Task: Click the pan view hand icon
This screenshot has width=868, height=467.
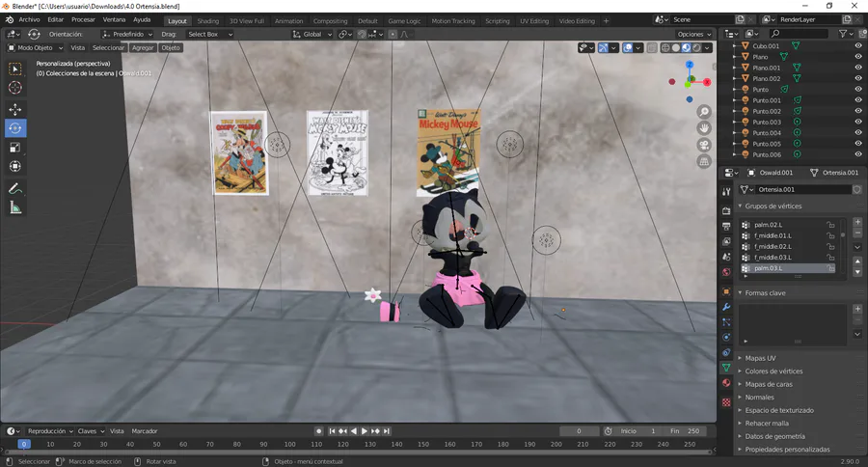Action: pos(704,128)
